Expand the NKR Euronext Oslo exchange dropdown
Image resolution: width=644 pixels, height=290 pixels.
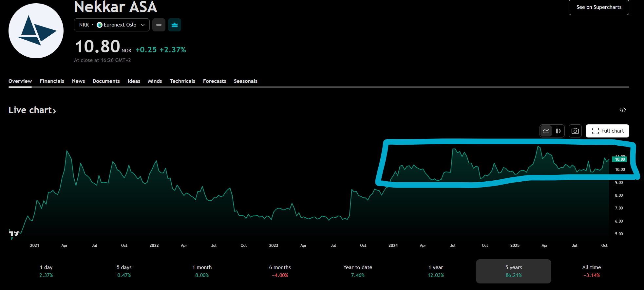coord(143,25)
